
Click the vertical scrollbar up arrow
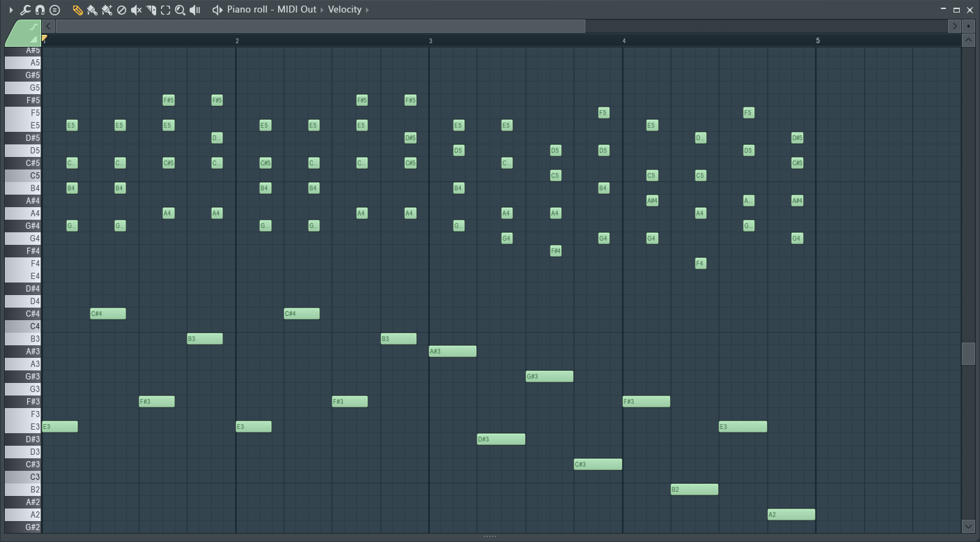coord(968,40)
